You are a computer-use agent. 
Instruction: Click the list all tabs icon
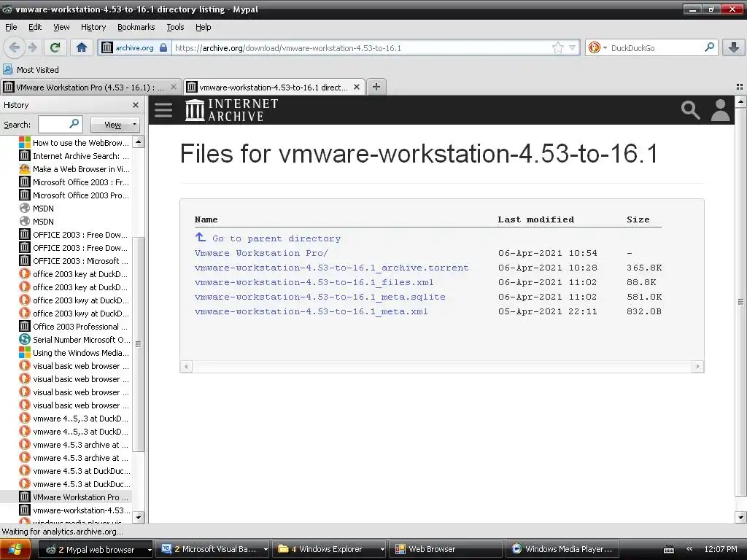pos(740,87)
